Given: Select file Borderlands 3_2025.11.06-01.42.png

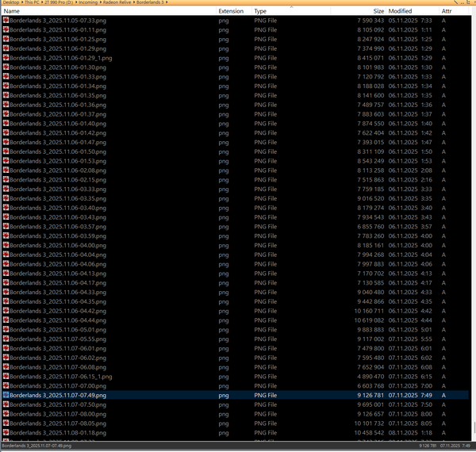Looking at the screenshot, I should (58, 133).
